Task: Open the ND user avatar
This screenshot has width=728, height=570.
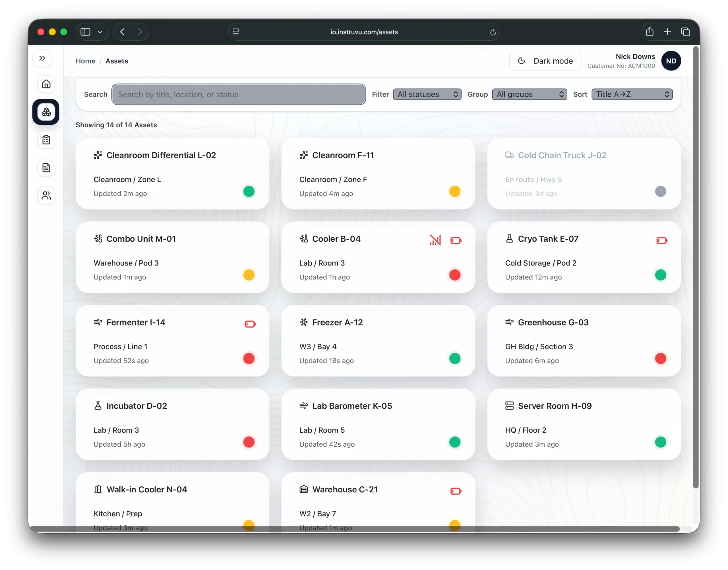Action: coord(671,61)
